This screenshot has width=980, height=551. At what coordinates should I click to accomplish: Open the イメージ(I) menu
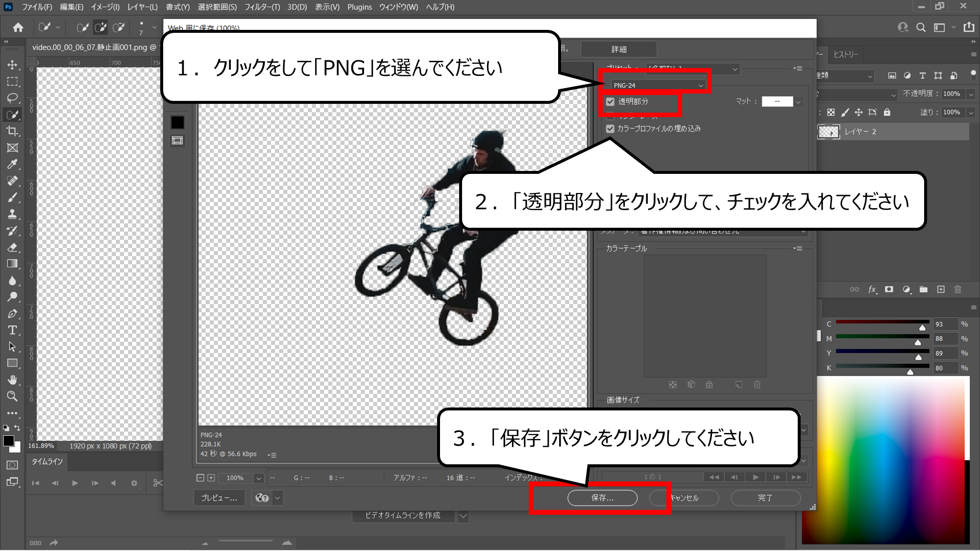pos(105,7)
